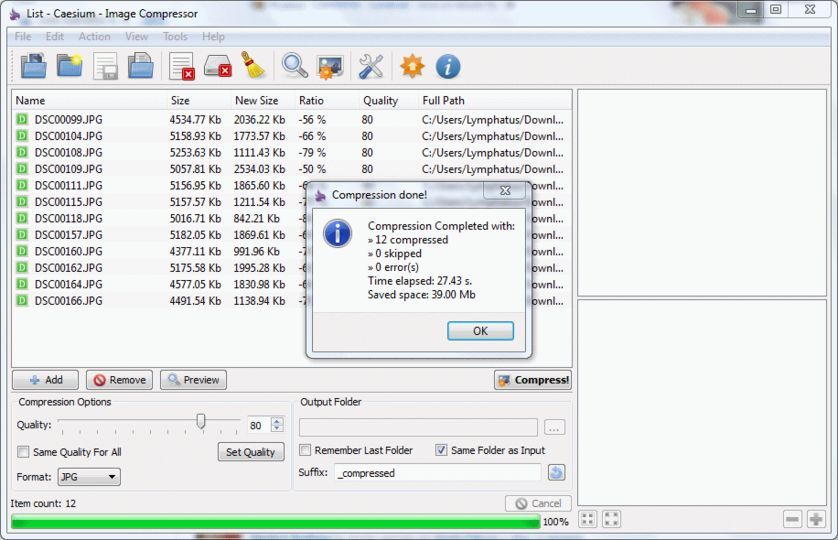Sort by the Quality column header
The image size is (838, 540).
[x=389, y=100]
